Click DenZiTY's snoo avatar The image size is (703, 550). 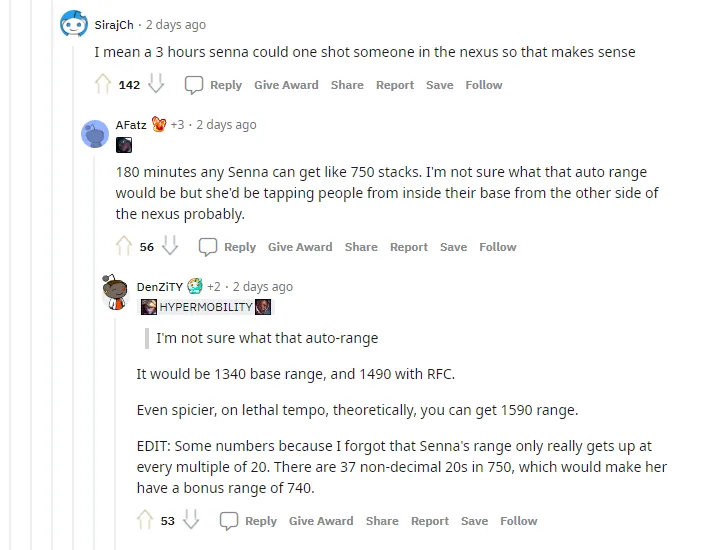[x=115, y=290]
